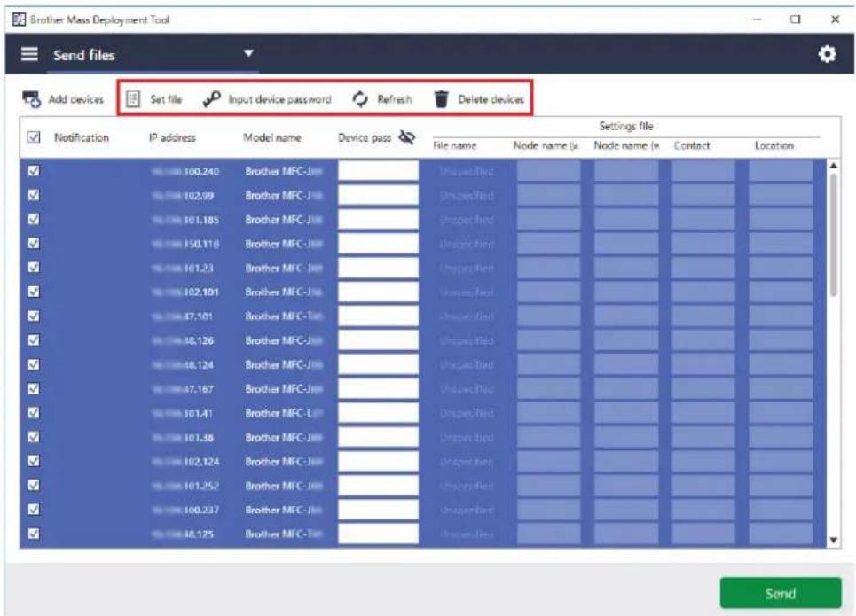Uncheck the device ending 101.23
Screen dimensions: 856x616
click(x=34, y=268)
